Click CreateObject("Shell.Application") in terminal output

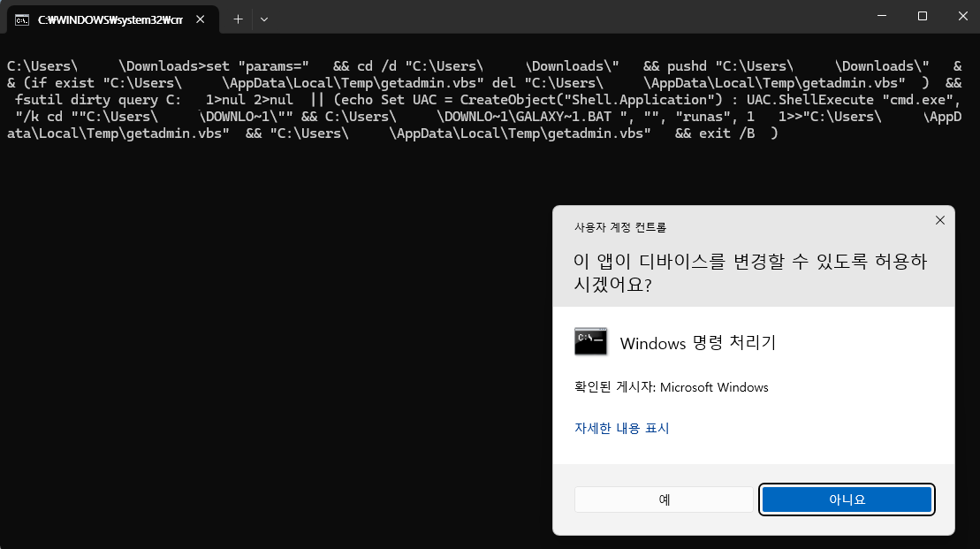click(590, 100)
